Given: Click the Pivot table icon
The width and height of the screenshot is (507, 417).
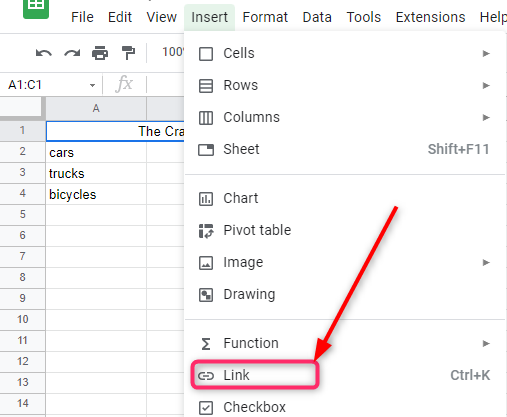Looking at the screenshot, I should (x=206, y=231).
